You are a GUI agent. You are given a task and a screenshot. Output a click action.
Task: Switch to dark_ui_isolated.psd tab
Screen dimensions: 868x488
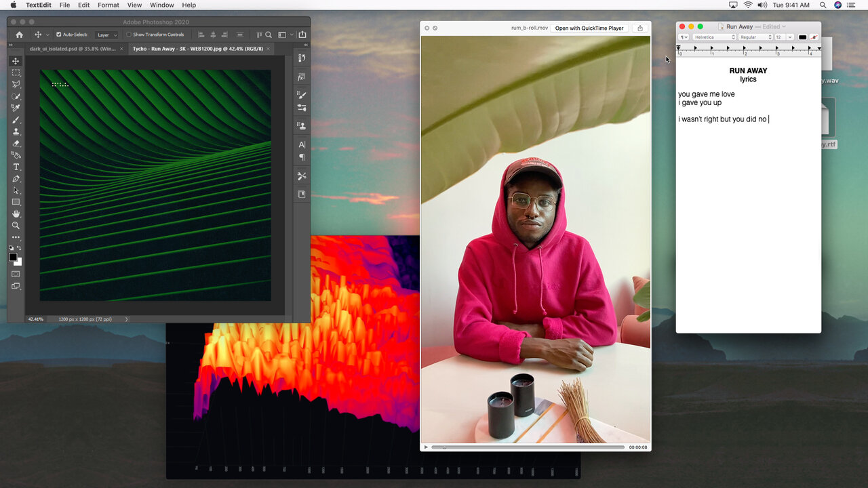click(73, 49)
